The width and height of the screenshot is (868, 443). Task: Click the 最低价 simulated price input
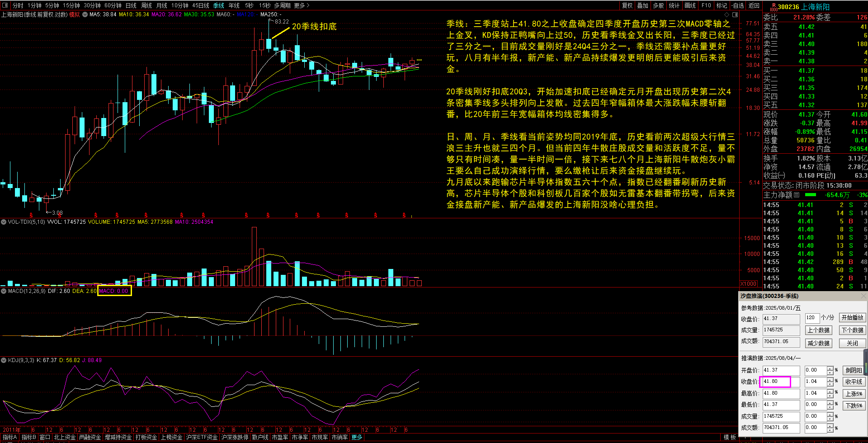pos(781,405)
